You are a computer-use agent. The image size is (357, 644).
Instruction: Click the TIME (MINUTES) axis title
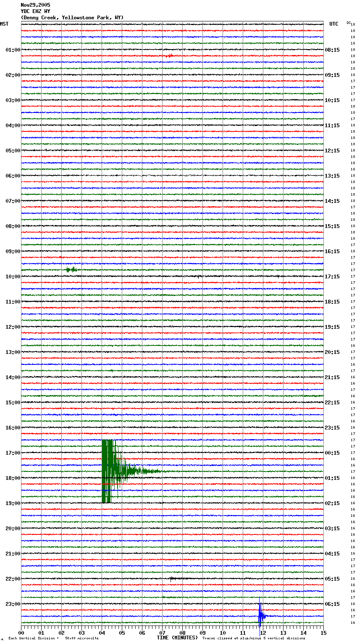[177, 638]
